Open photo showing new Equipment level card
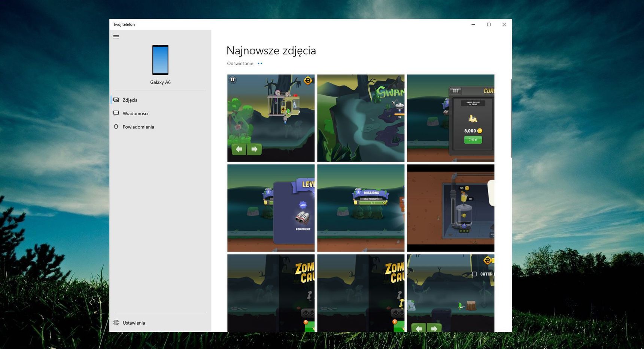This screenshot has height=349, width=644. click(x=271, y=208)
